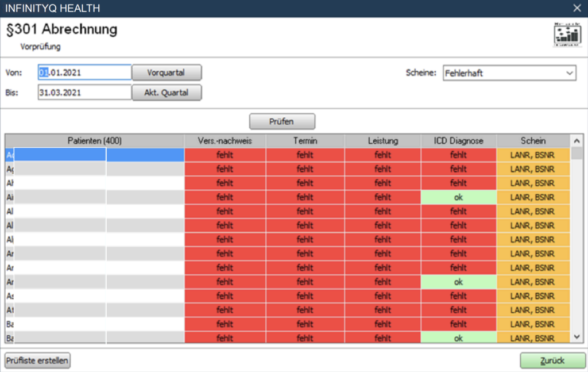Sort by the Vers.-nachweis column header

coord(225,141)
